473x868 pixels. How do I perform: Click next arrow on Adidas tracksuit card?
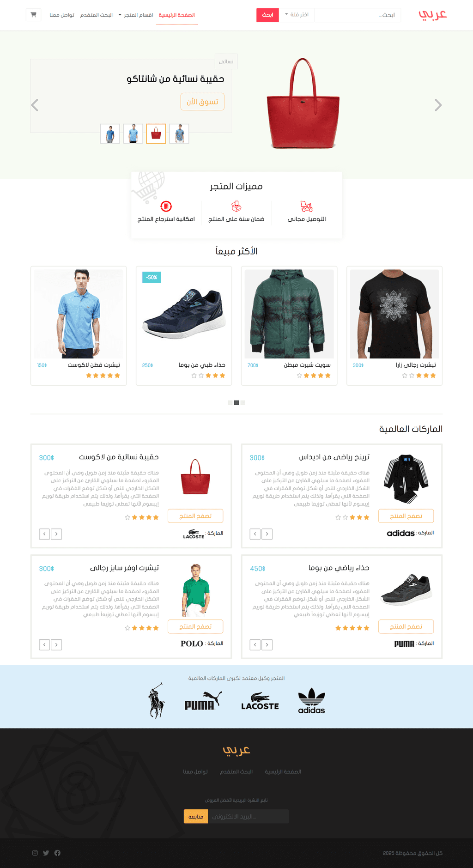(x=267, y=534)
